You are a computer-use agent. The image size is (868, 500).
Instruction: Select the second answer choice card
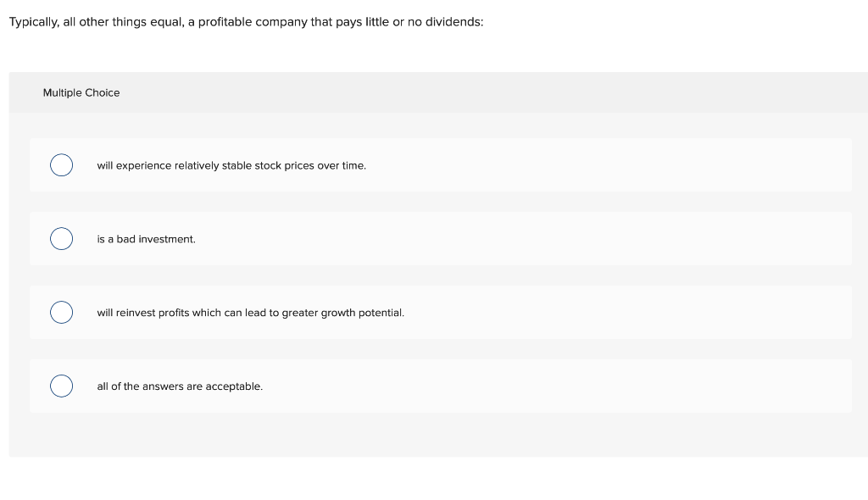tap(441, 238)
